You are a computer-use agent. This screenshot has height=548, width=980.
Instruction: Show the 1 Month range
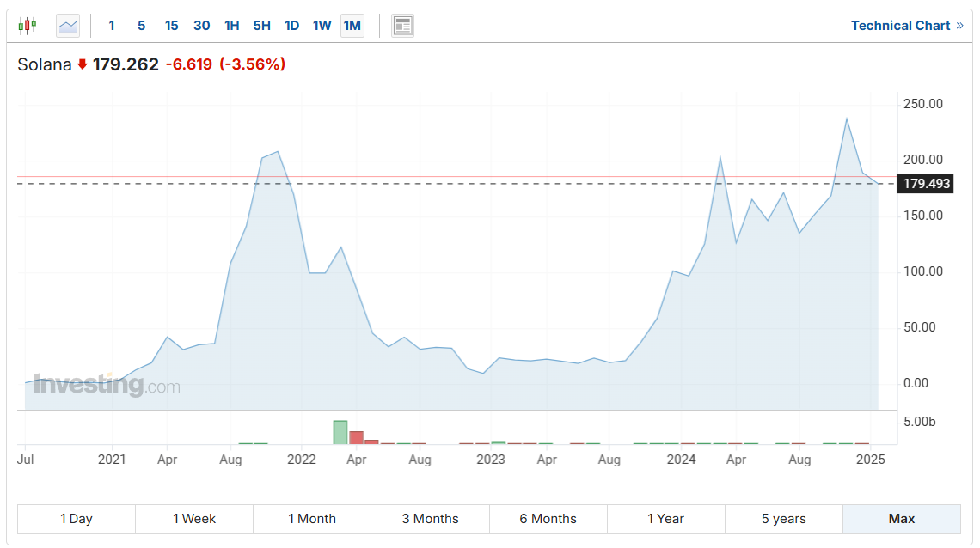point(312,519)
